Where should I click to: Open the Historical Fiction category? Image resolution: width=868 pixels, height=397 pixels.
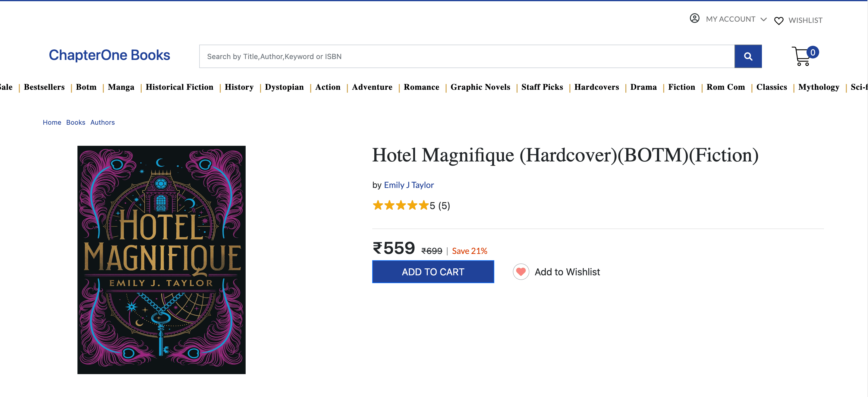[179, 87]
